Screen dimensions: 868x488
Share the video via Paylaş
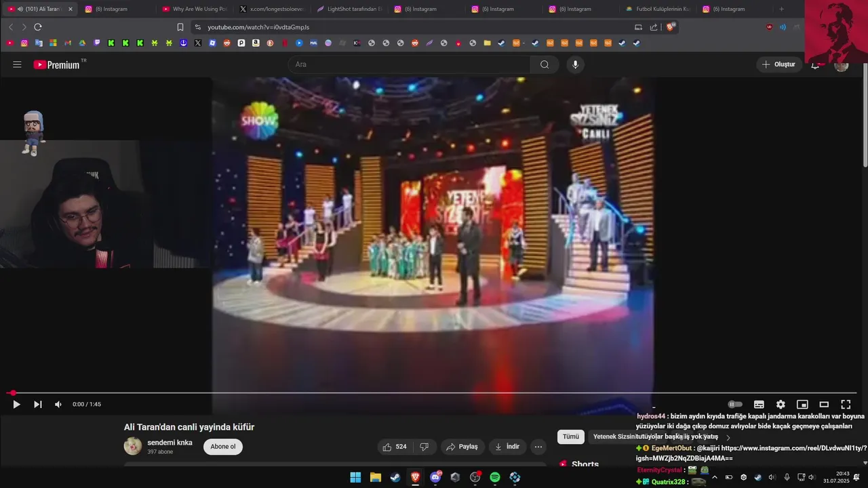(x=462, y=447)
